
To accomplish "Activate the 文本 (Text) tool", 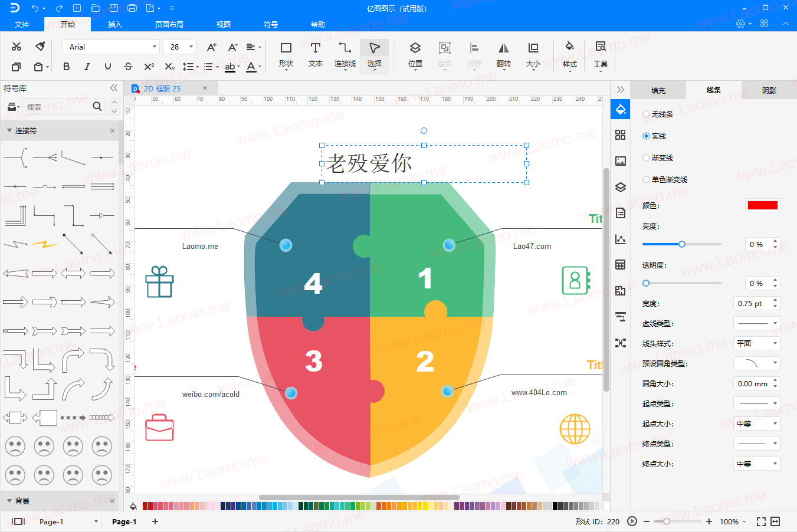I will (315, 56).
